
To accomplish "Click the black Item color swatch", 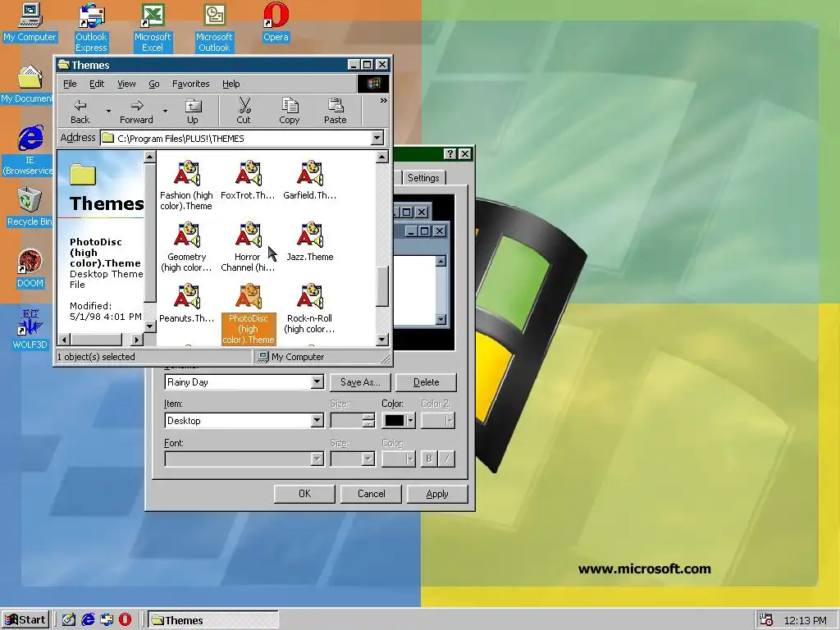I will coord(395,421).
